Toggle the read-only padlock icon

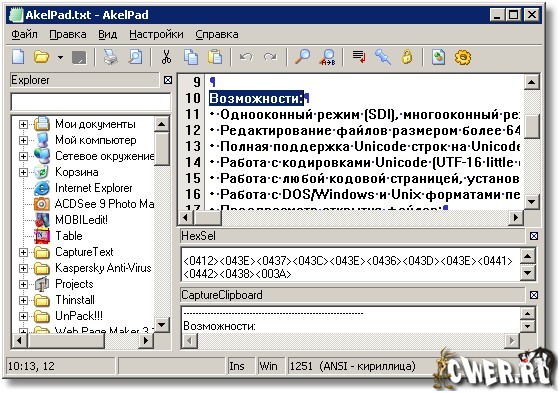[x=407, y=57]
